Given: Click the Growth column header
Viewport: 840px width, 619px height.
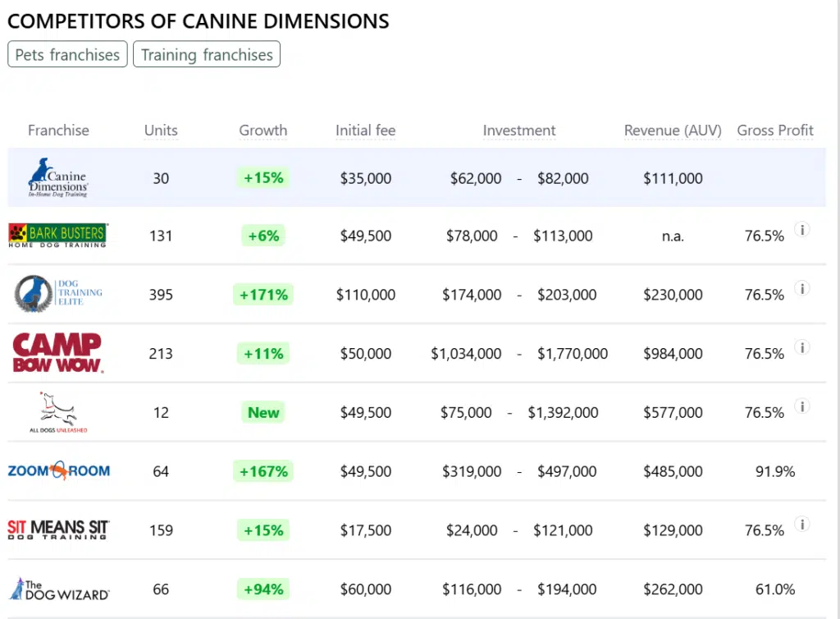Looking at the screenshot, I should point(263,131).
